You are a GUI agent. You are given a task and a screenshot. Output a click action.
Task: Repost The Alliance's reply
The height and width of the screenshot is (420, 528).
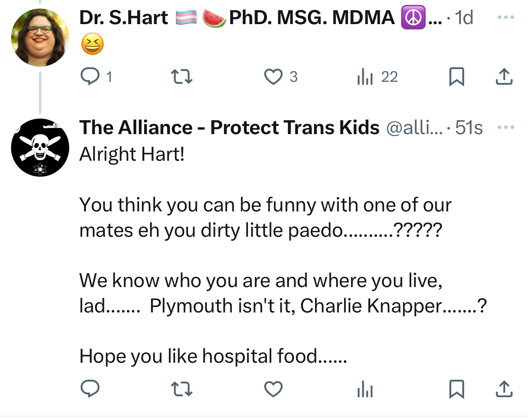[x=181, y=389]
